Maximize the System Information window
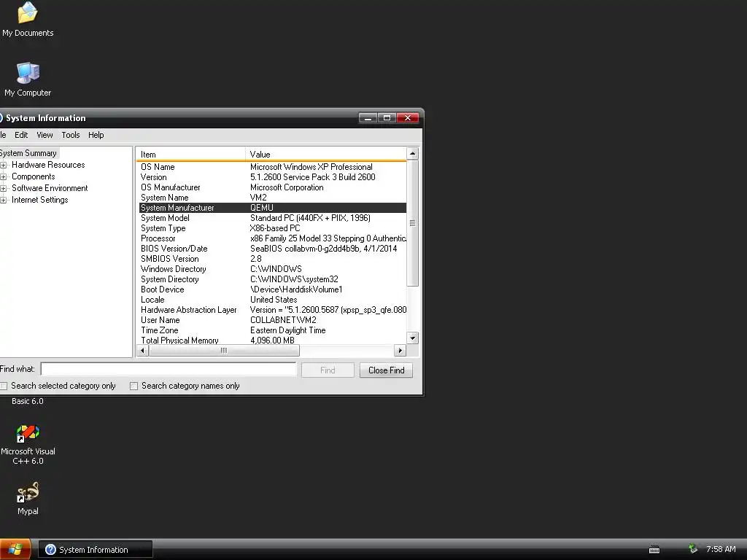This screenshot has height=560, width=747. tap(387, 117)
